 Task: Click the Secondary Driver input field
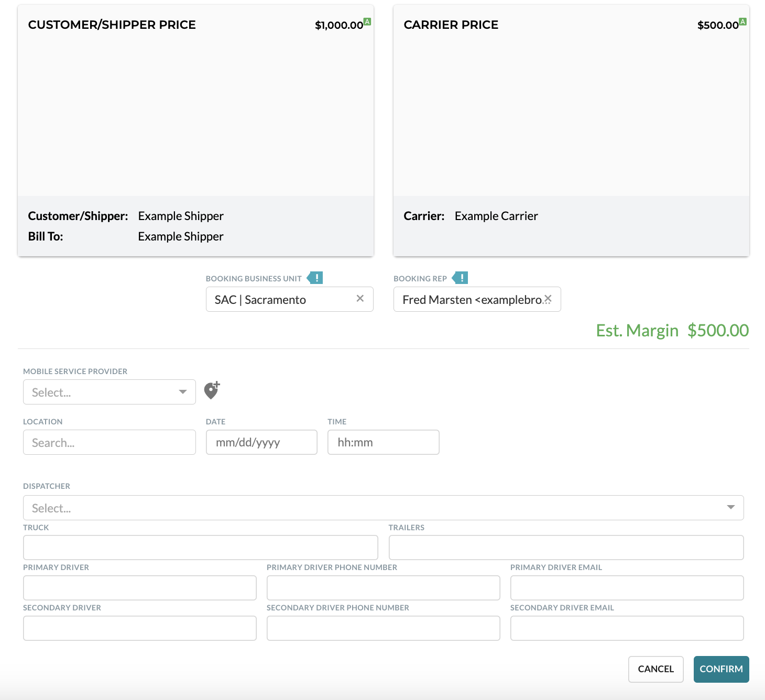(140, 628)
